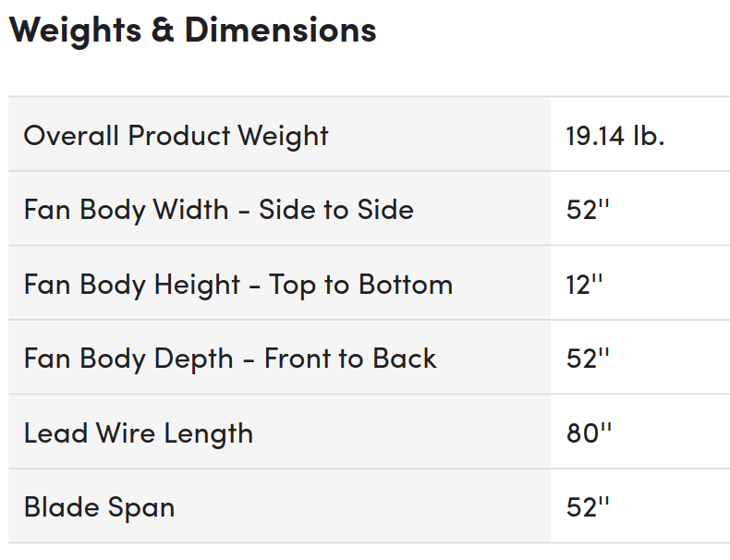Select the "Overall Product Weight" label
This screenshot has height=560, width=730.
click(176, 136)
